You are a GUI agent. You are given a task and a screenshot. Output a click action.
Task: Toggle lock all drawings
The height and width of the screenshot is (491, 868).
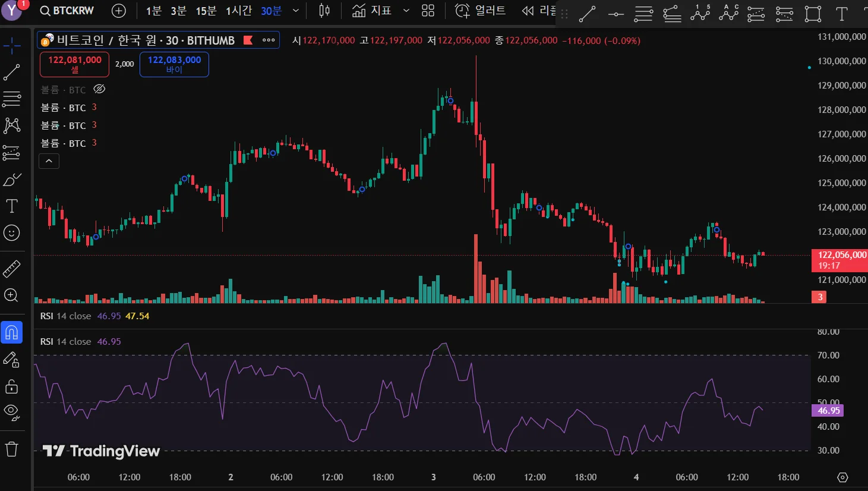(12, 387)
